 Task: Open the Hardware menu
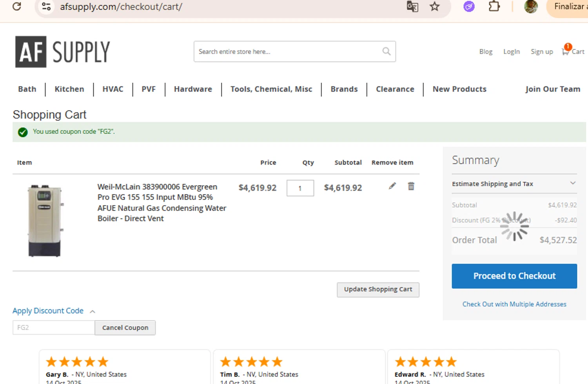(x=193, y=89)
